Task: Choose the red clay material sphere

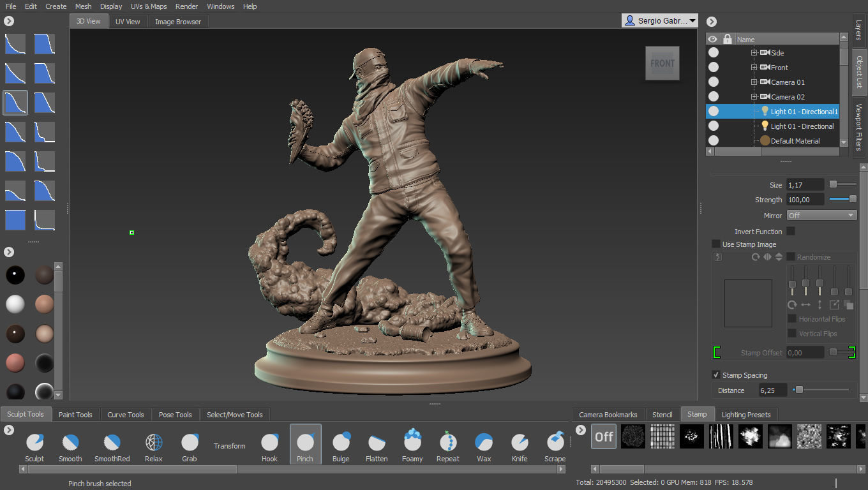Action: click(x=15, y=363)
